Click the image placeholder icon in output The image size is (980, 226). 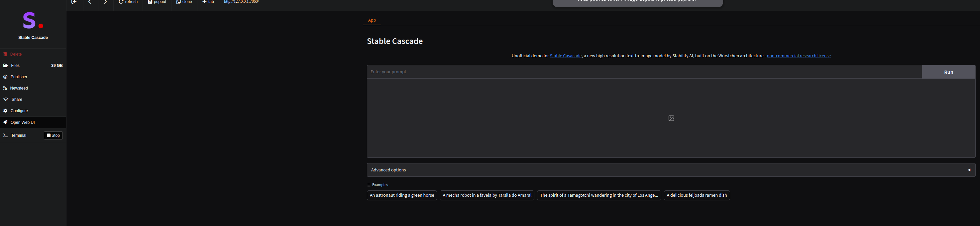671,118
